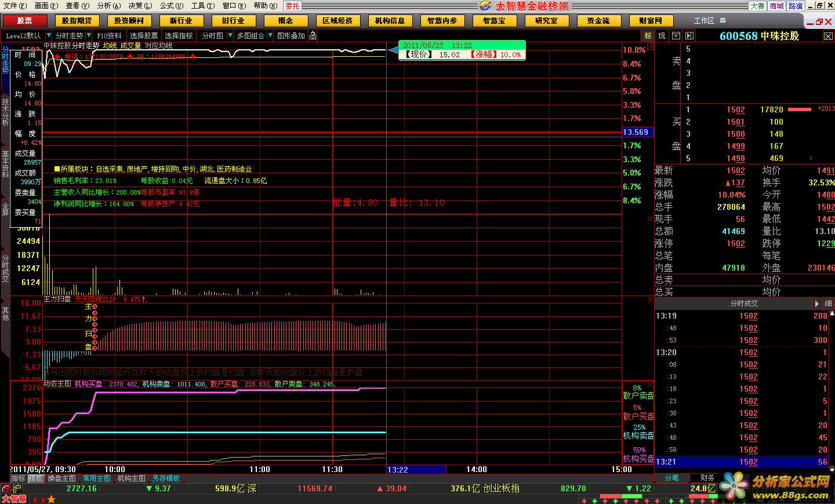
Task: Open the 分析(A) menu
Action: pos(109,6)
